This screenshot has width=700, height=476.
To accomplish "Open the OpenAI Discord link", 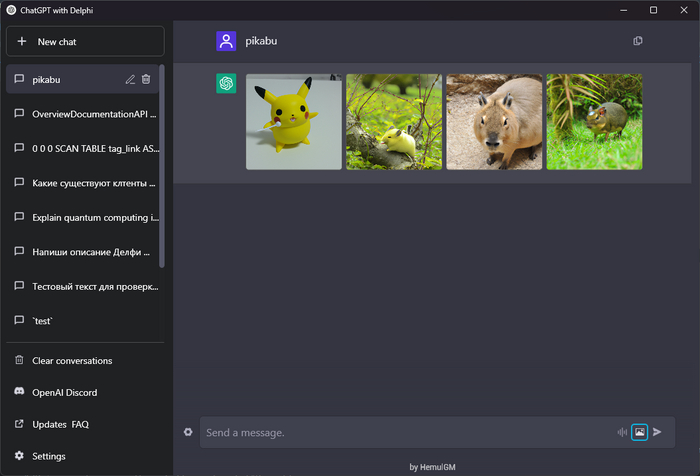I will pos(64,393).
